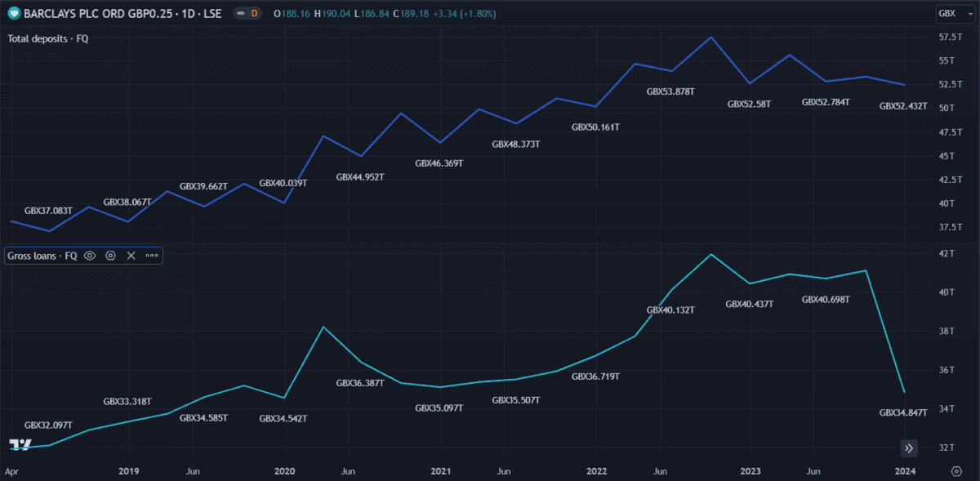
Task: Click the 2023 label on time axis
Action: pyautogui.click(x=751, y=471)
